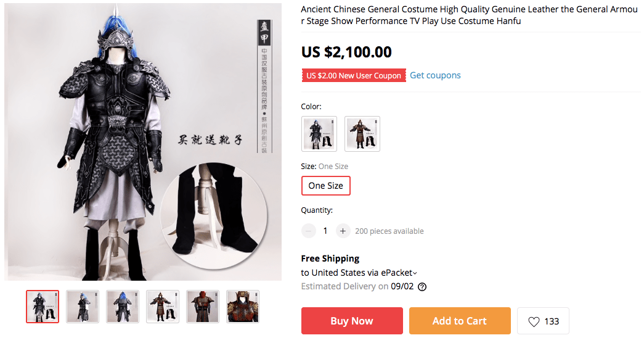This screenshot has width=644, height=343.
Task: View the fifth red helmet thumbnail
Action: pos(203,307)
